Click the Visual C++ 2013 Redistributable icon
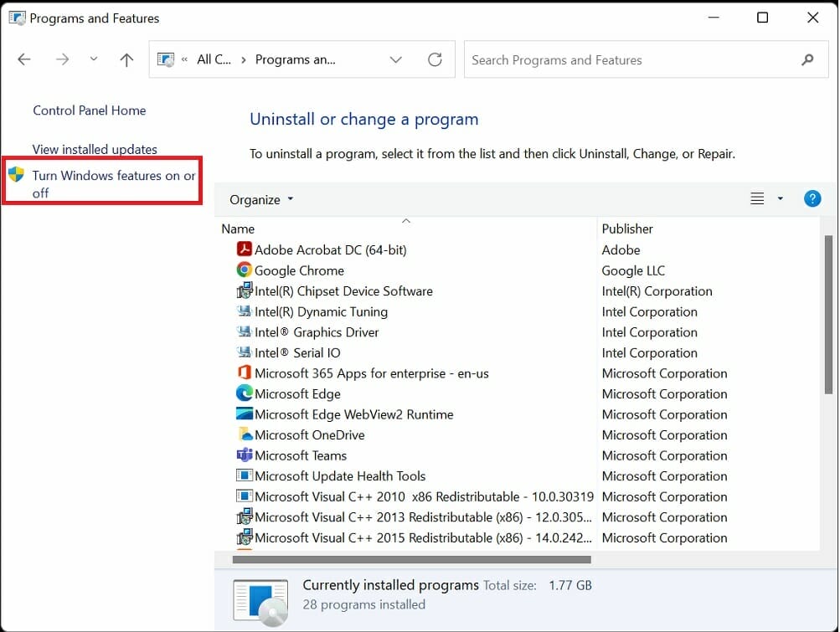 coord(245,516)
